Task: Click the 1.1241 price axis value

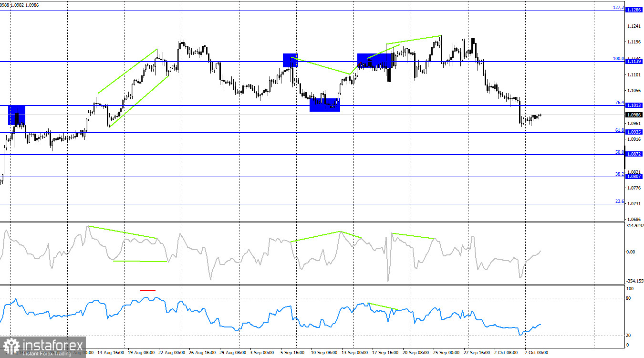Action: click(x=635, y=26)
